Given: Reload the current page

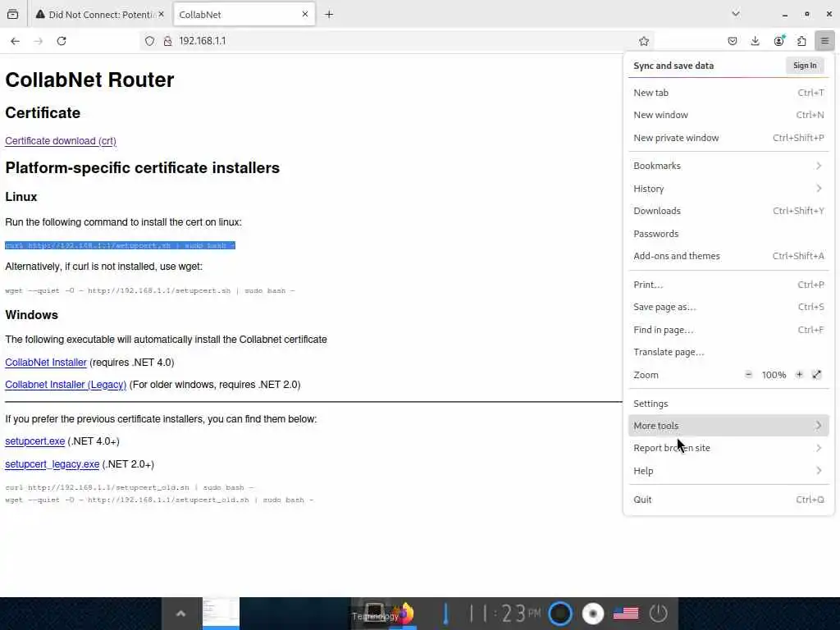Looking at the screenshot, I should pos(62,41).
